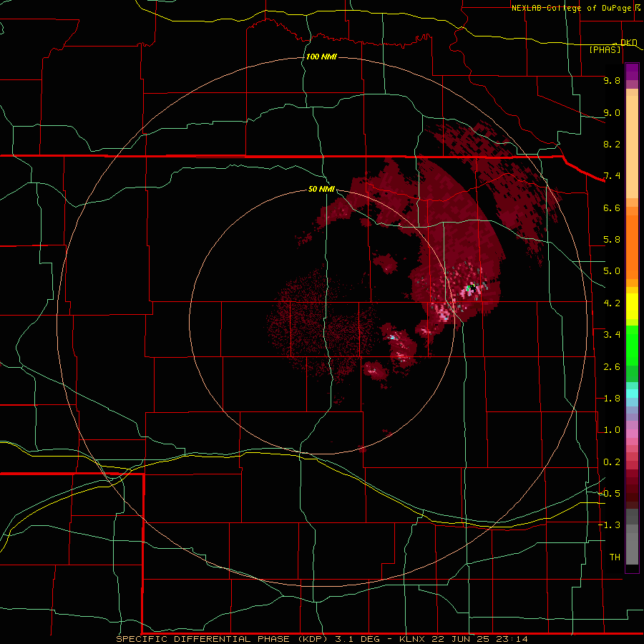Click the 5.8 scale value
The width and height of the screenshot is (644, 644).
click(x=612, y=240)
